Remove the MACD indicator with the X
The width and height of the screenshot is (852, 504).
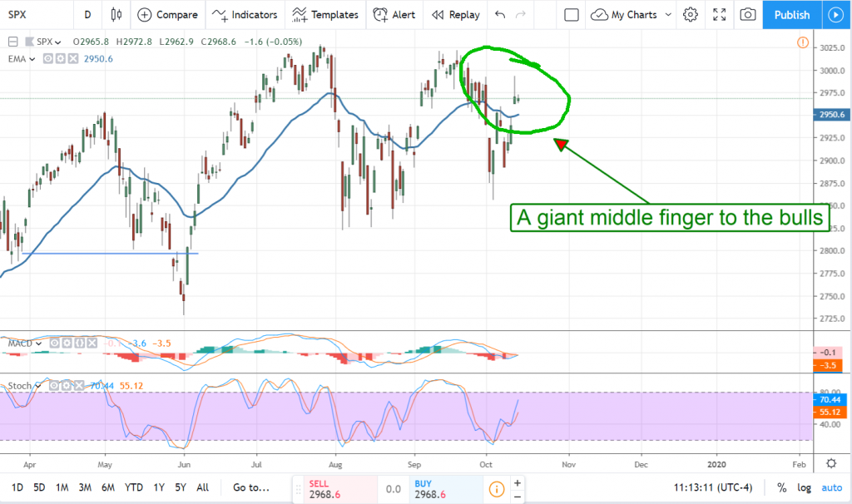pyautogui.click(x=92, y=343)
